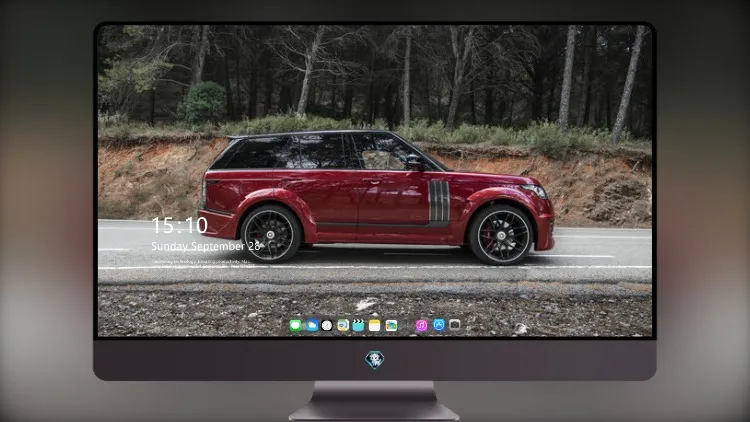Open the Clock app in dock
750x422 pixels.
pos(327,326)
